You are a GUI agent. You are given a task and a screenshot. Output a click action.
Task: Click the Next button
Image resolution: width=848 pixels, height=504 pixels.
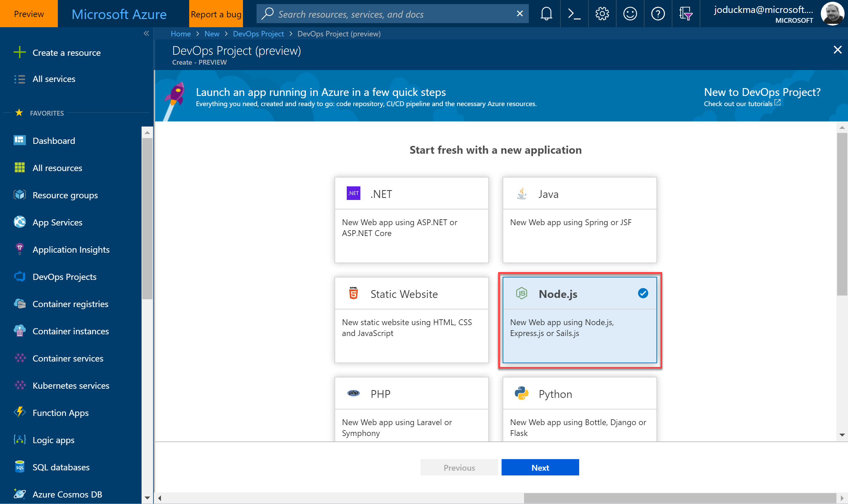(540, 467)
